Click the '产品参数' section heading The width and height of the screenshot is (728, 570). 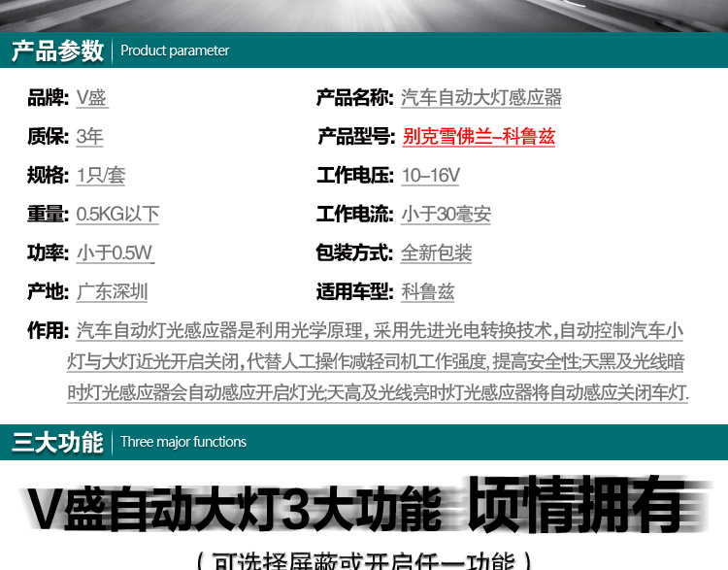(57, 50)
